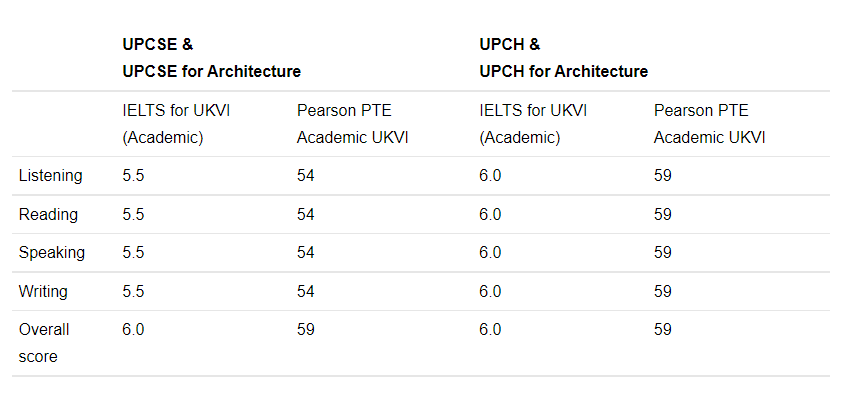Select the Speaking row label
The image size is (853, 399).
click(x=52, y=253)
